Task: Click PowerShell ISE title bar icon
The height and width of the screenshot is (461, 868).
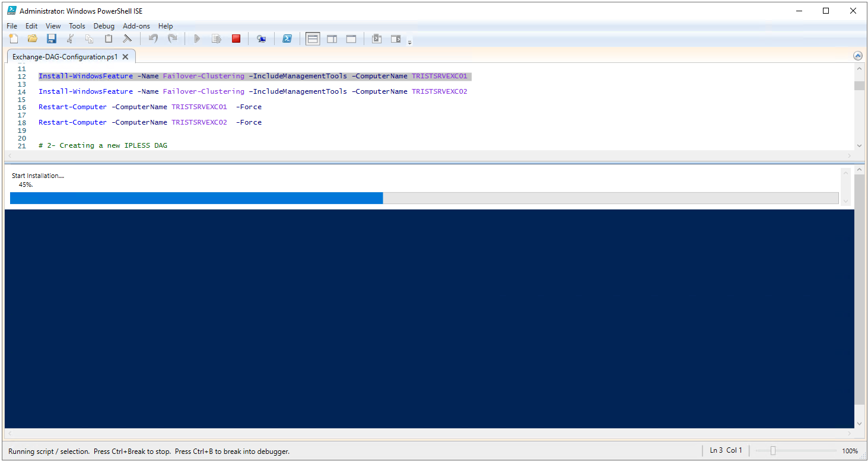Action: [x=11, y=11]
